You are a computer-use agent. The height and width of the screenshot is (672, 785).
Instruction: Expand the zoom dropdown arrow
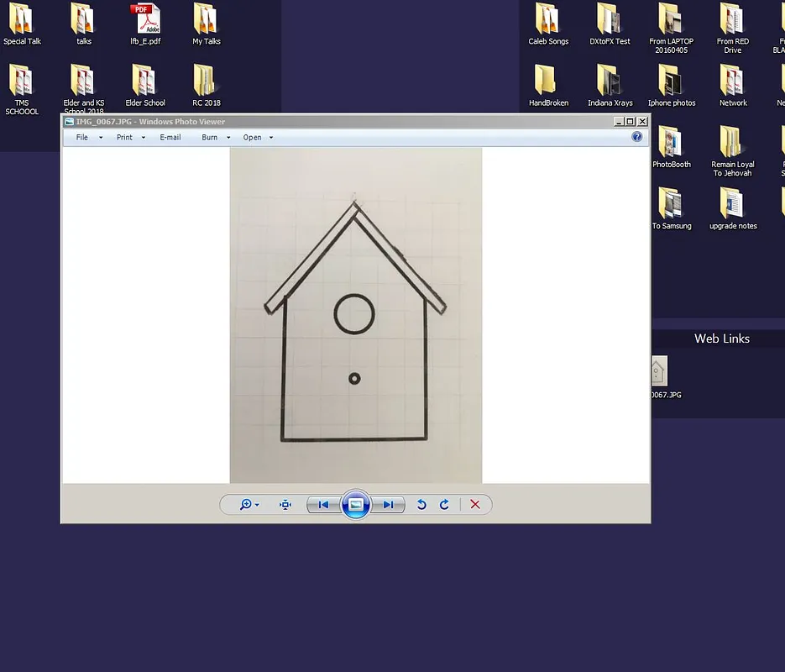pyautogui.click(x=257, y=505)
